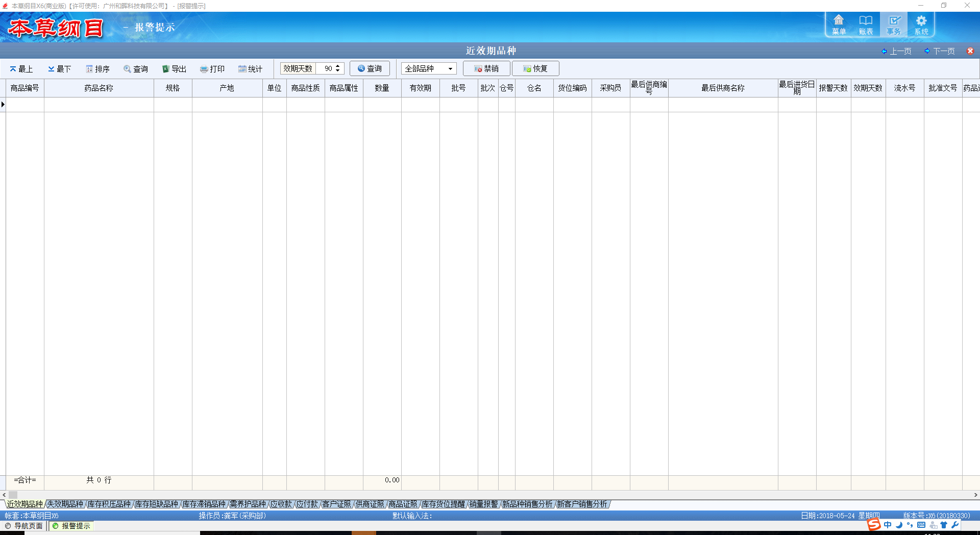Image resolution: width=980 pixels, height=535 pixels.
Task: Switch to the 库存短缺品种 tab
Action: pos(157,504)
